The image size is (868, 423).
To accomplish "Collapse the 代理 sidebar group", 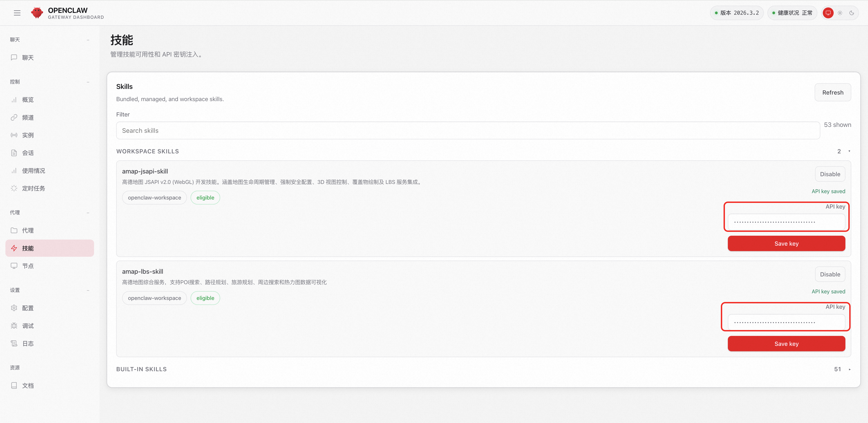I will pos(88,212).
